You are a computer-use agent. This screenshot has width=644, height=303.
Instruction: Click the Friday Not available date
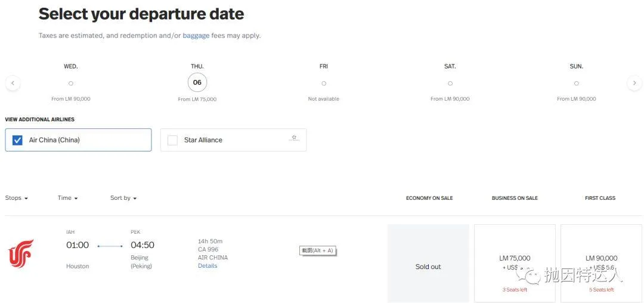pyautogui.click(x=324, y=84)
